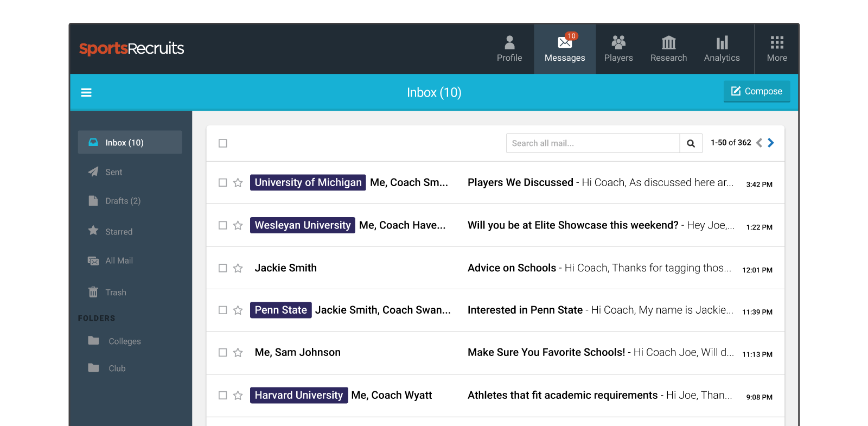
Task: Compose a new message
Action: pyautogui.click(x=757, y=91)
